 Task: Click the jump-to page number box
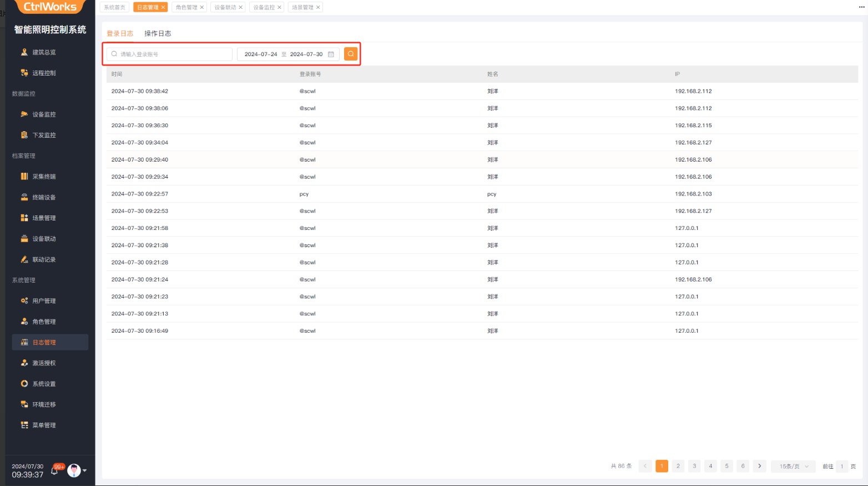click(x=841, y=466)
